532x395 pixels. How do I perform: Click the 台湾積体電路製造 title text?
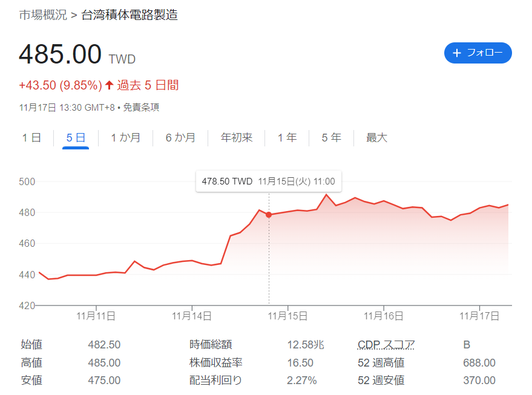click(x=130, y=15)
